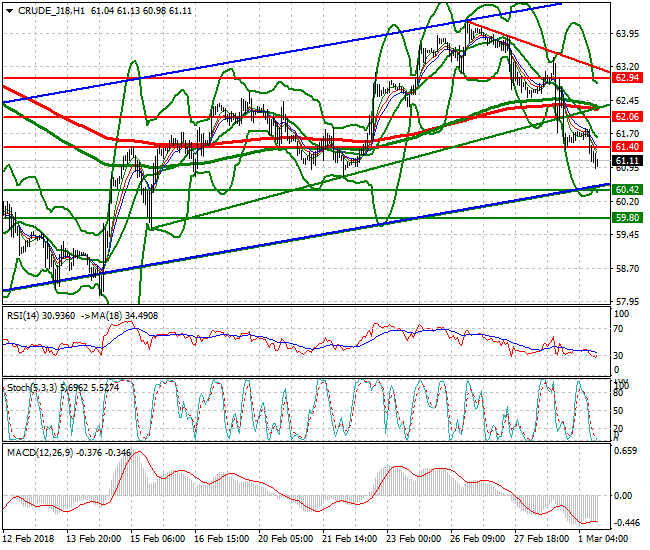Click the RSI(14) 30.9360 indicator label
The image size is (650, 550).
click(x=41, y=316)
